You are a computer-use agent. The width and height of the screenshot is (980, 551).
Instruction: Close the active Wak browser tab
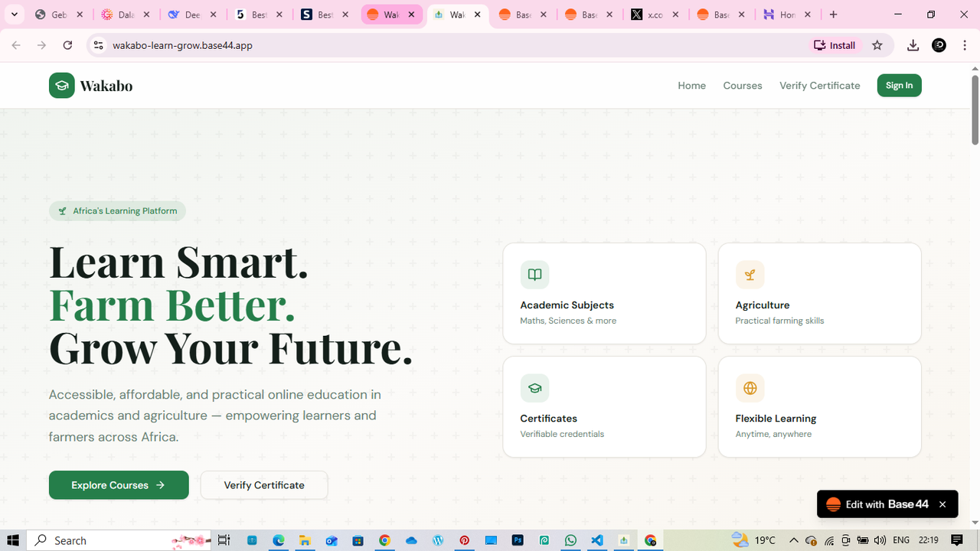tap(478, 15)
